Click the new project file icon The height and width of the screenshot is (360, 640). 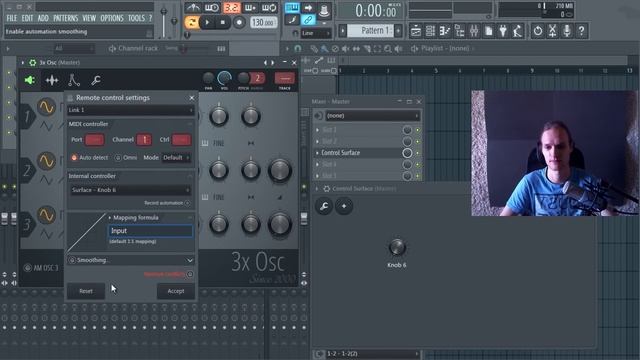[489, 31]
